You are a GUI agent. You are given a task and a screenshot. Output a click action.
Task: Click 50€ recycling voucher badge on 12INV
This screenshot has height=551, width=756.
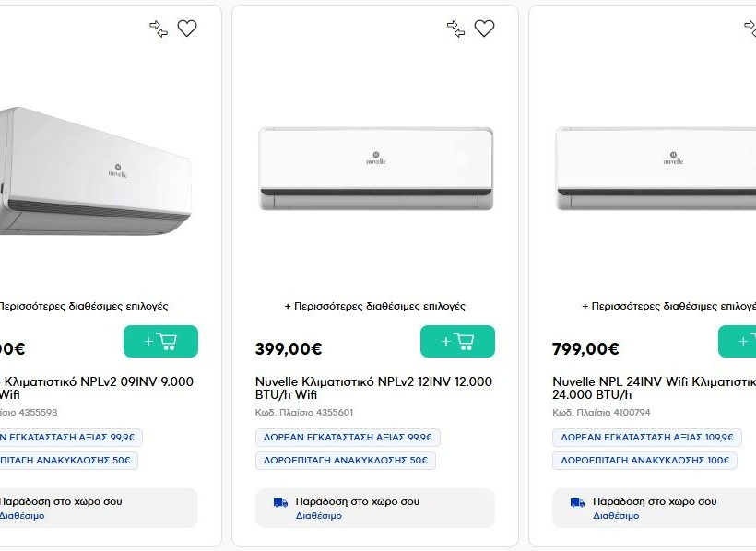(x=345, y=461)
